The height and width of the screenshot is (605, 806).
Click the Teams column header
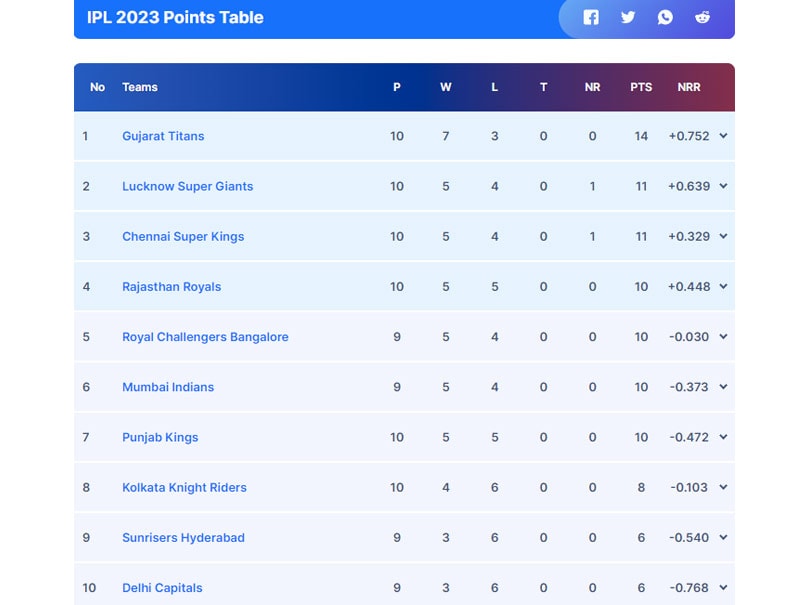(140, 87)
